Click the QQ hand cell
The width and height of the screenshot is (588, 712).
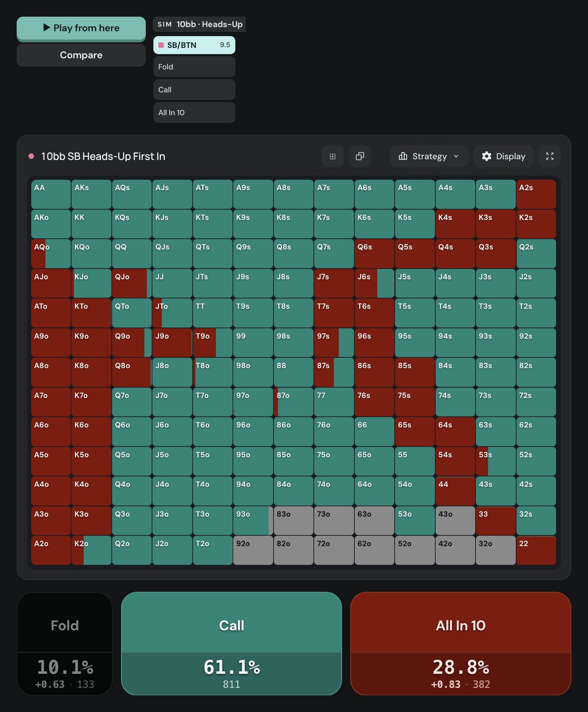(132, 253)
